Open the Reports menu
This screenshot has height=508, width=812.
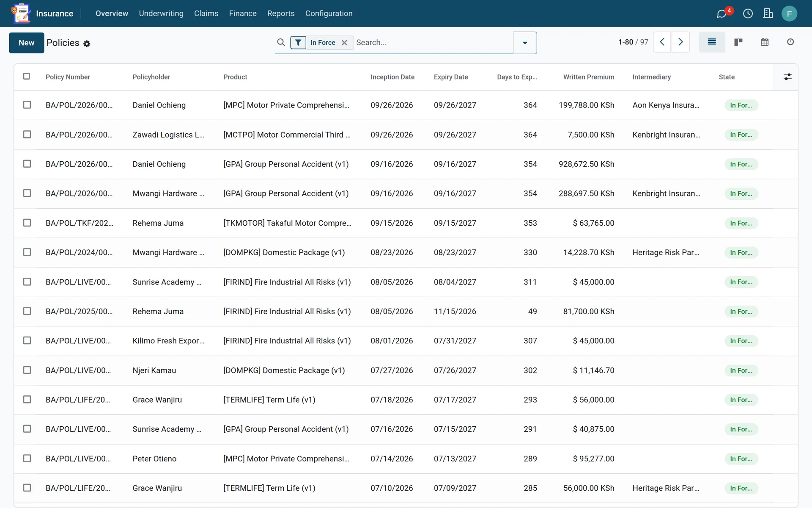(x=281, y=14)
